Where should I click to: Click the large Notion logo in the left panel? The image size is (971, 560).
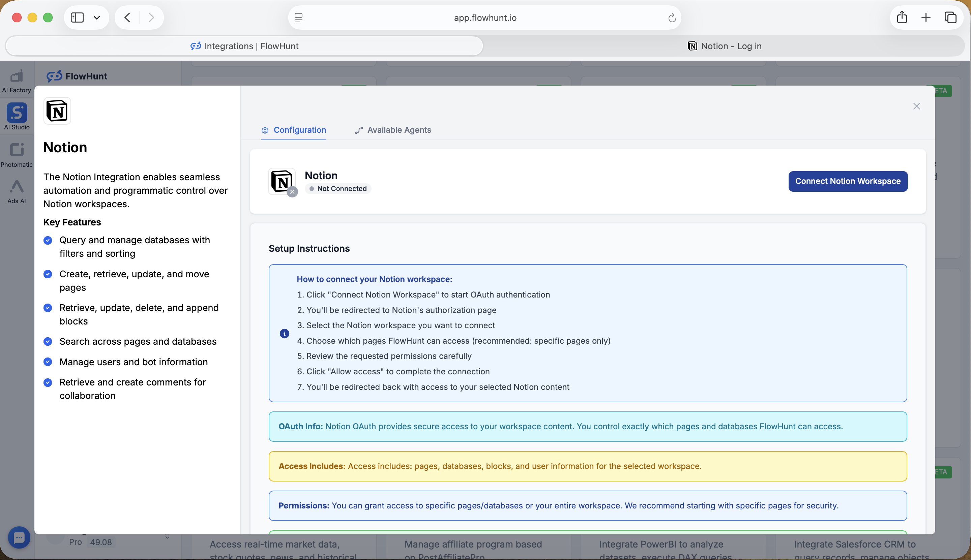pos(57,111)
